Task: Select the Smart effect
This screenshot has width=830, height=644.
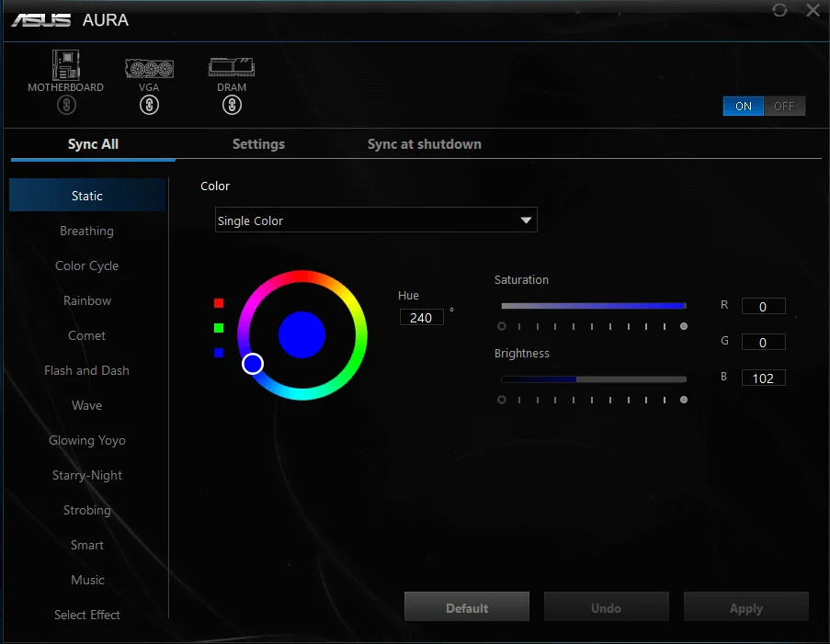Action: pos(87,545)
